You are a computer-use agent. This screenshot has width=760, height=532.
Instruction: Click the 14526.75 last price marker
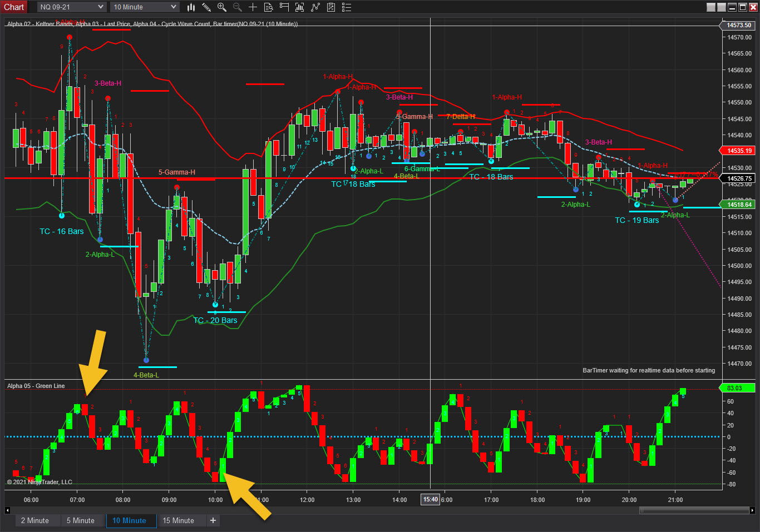[x=738, y=178]
